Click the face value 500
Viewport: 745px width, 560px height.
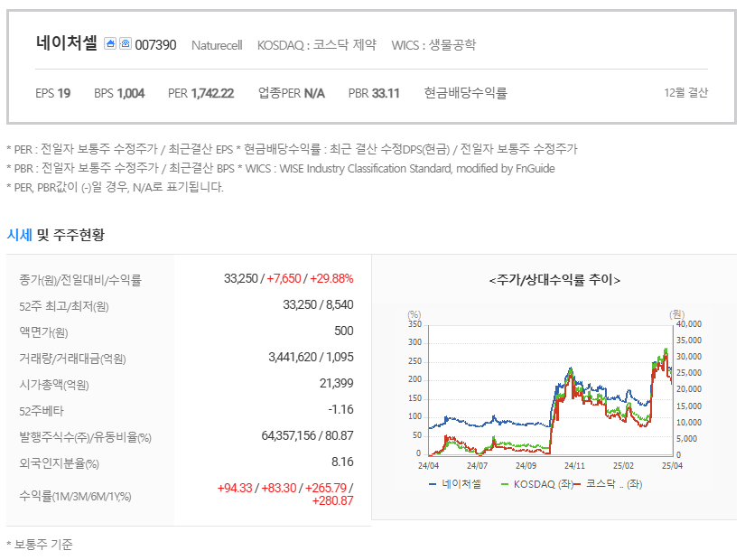pyautogui.click(x=343, y=331)
